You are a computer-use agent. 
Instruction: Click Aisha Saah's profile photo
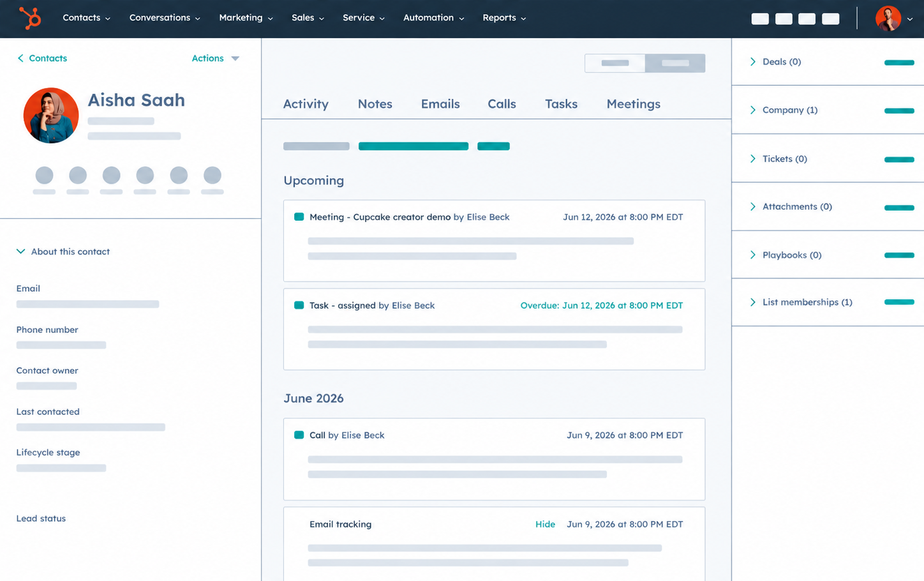tap(51, 116)
